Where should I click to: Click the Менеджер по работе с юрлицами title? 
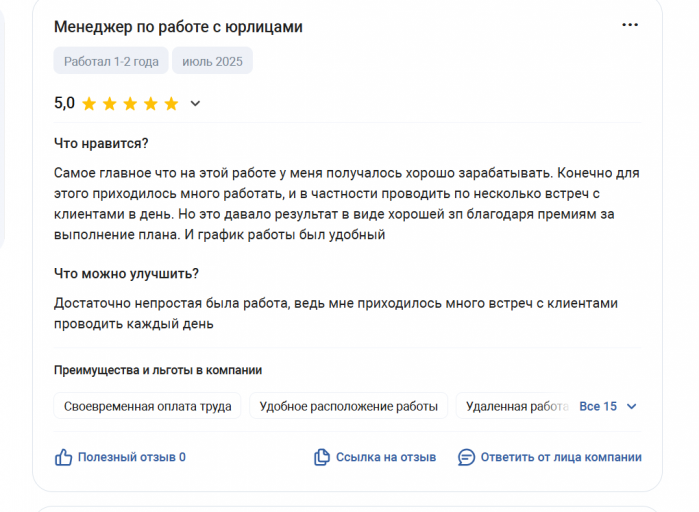[x=178, y=27]
